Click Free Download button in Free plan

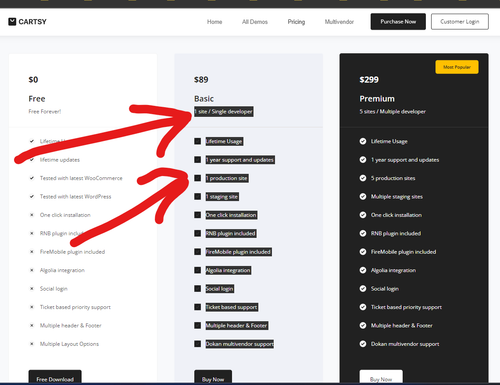click(55, 377)
